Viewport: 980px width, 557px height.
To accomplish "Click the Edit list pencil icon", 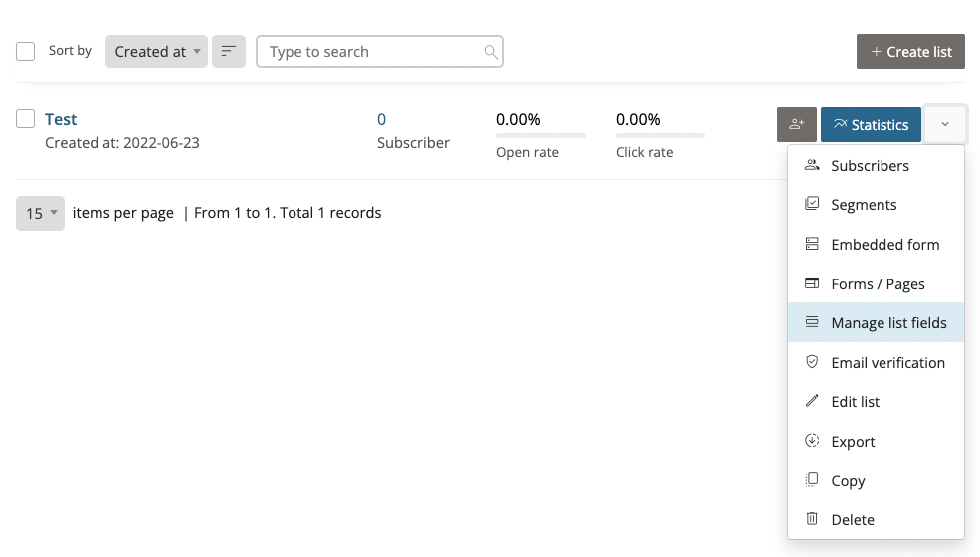I will click(x=812, y=402).
